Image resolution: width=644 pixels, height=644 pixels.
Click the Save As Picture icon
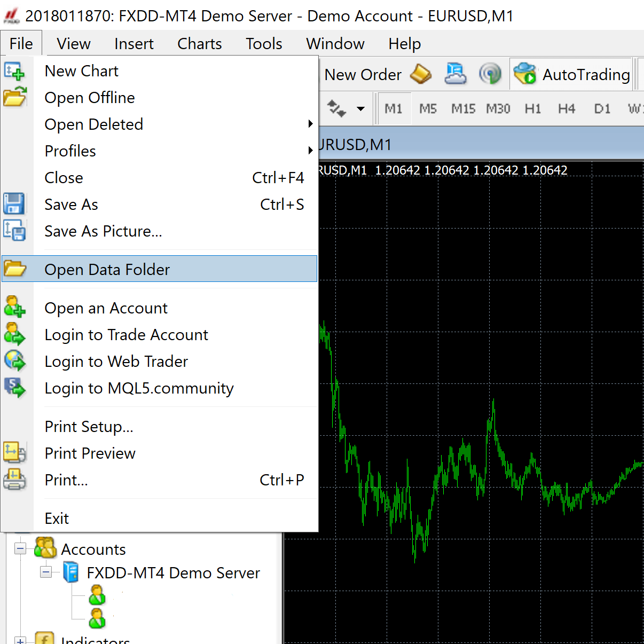(x=14, y=230)
